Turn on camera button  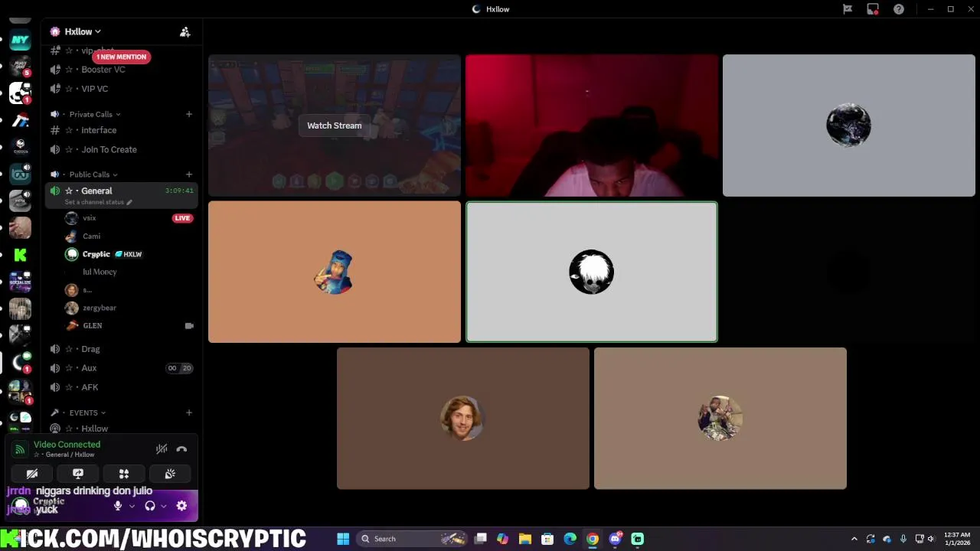pyautogui.click(x=32, y=474)
